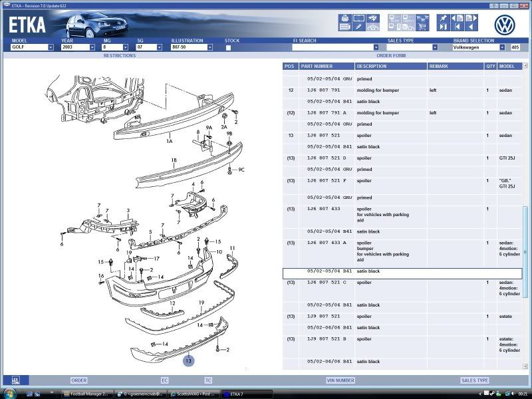The image size is (532, 399).
Task: Open the SG dropdown showing 07
Action: tap(159, 47)
